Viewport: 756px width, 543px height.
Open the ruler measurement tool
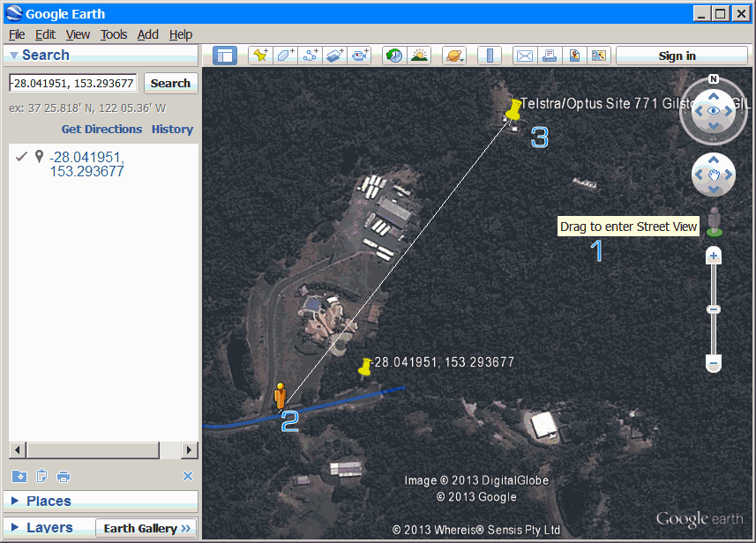pyautogui.click(x=490, y=56)
